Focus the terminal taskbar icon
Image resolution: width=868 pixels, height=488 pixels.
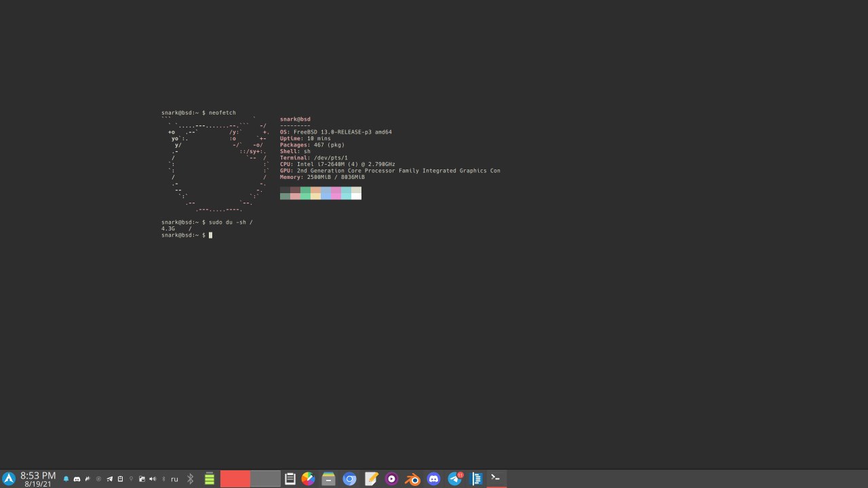pos(496,479)
